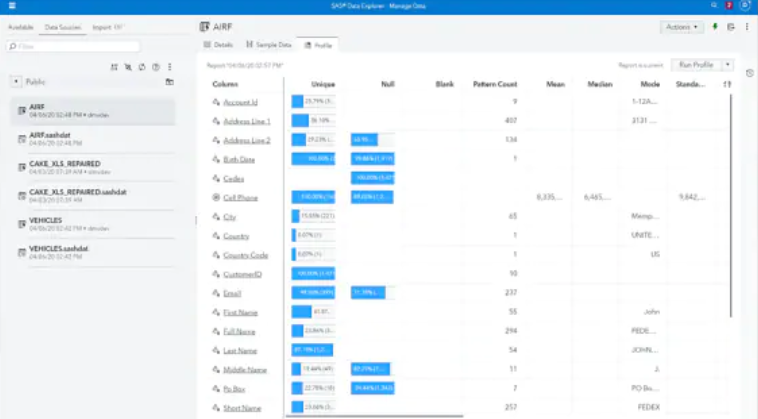Switch to the Import tab
The height and width of the screenshot is (419, 758).
(x=107, y=27)
